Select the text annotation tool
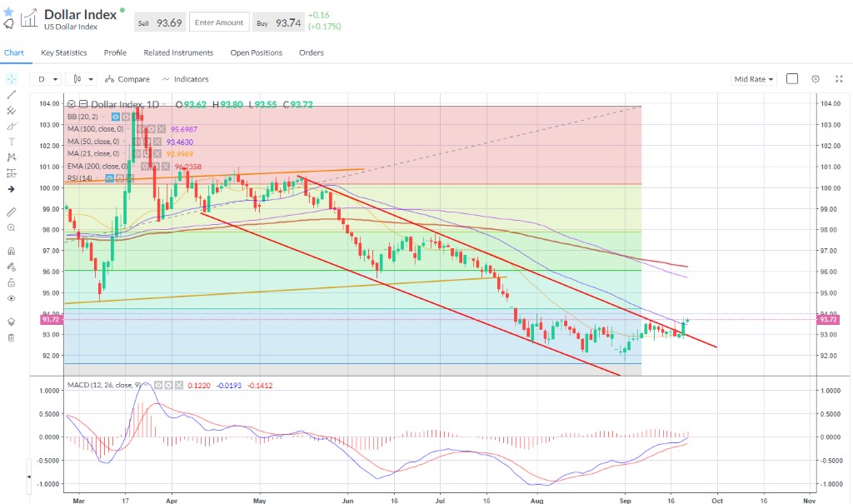853x504 pixels. click(x=11, y=142)
